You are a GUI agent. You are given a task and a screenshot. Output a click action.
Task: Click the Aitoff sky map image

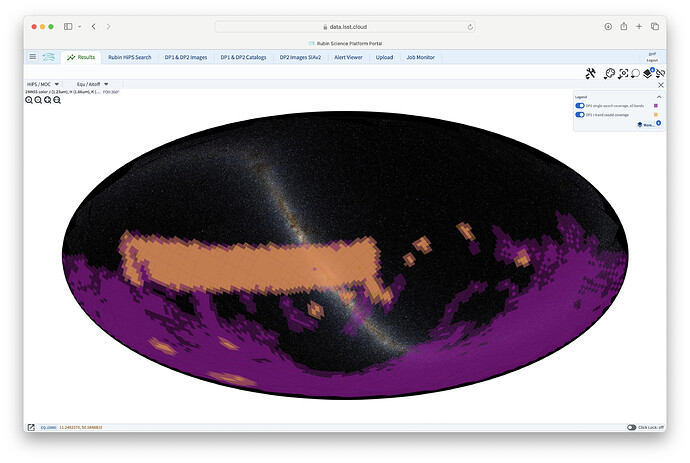345,255
